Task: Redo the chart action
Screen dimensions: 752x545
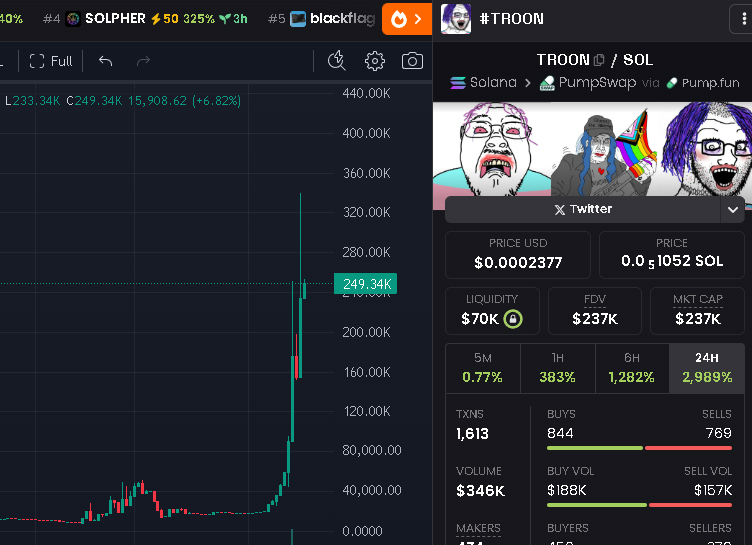Action: point(143,61)
